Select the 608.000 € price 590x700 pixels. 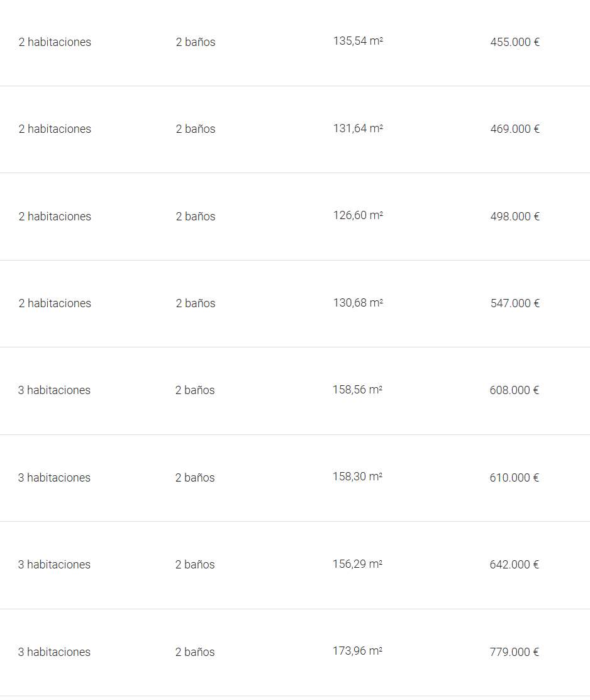tap(514, 390)
